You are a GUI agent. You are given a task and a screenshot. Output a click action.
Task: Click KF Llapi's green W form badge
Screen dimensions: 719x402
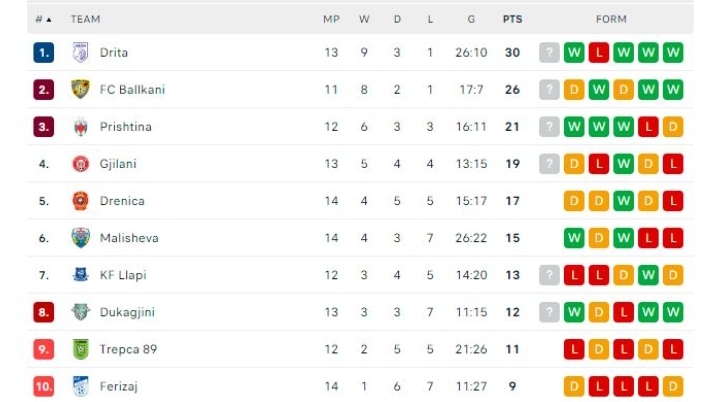click(648, 275)
